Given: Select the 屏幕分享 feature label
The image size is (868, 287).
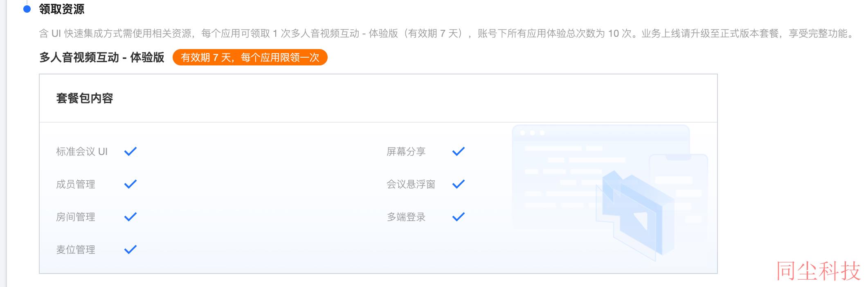Looking at the screenshot, I should point(406,152).
